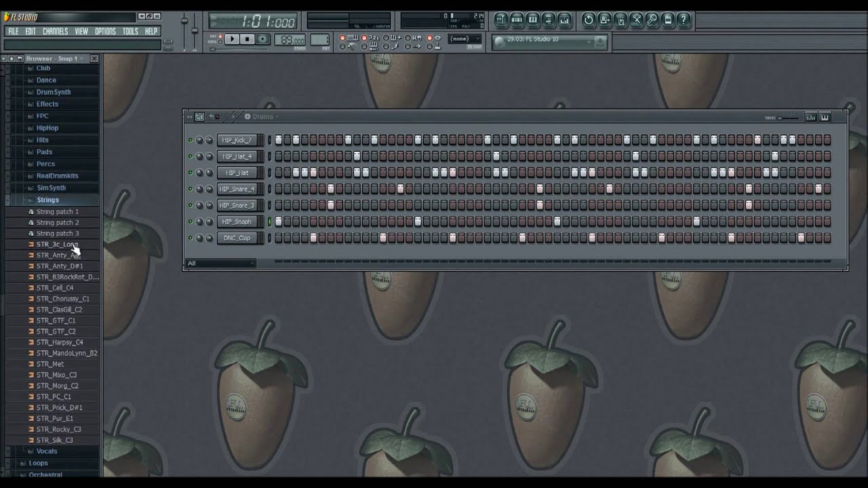
Task: Open the mixer view icon
Action: click(565, 20)
